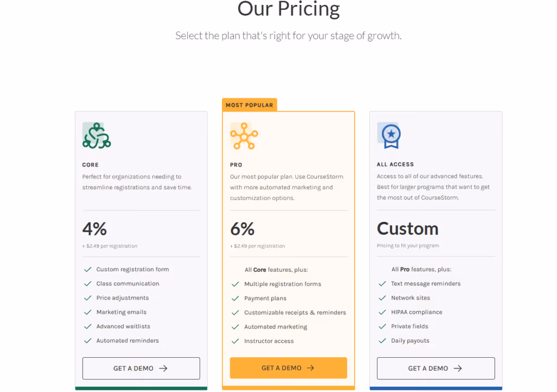
Task: Select the MOST POPULAR tab label
Action: (249, 104)
